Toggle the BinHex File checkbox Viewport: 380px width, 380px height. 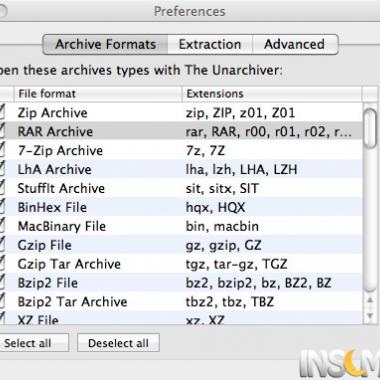[2, 207]
